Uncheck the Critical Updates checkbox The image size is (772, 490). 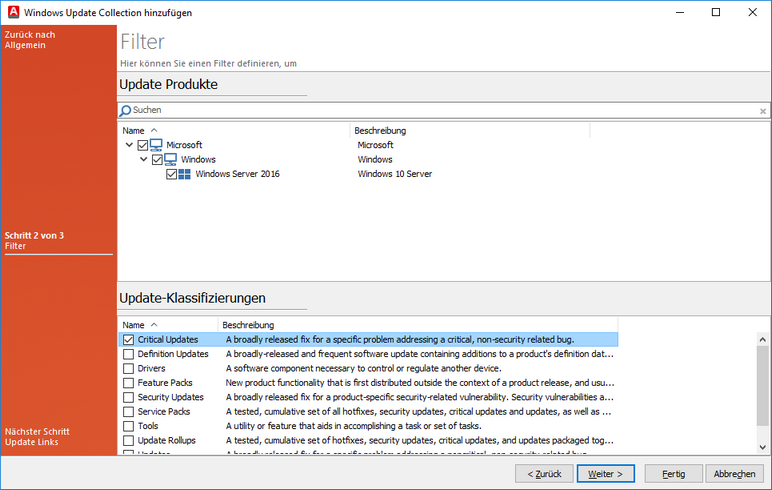[129, 340]
